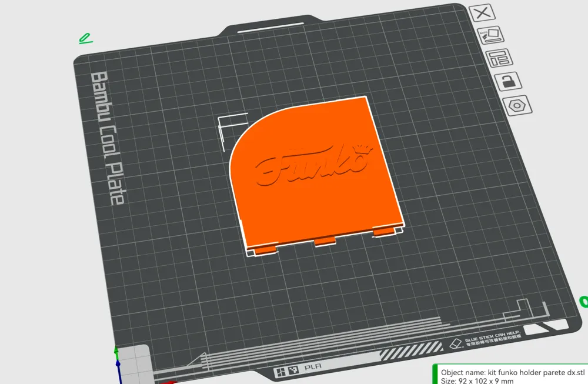The image size is (588, 384).
Task: Click the glue stick icon on plate
Action: tap(455, 343)
